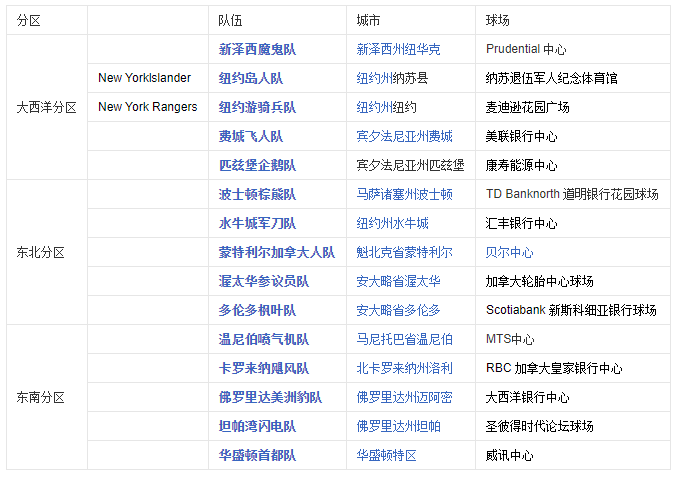Select the 麦迪逊花园广场 arena cell

tap(573, 107)
